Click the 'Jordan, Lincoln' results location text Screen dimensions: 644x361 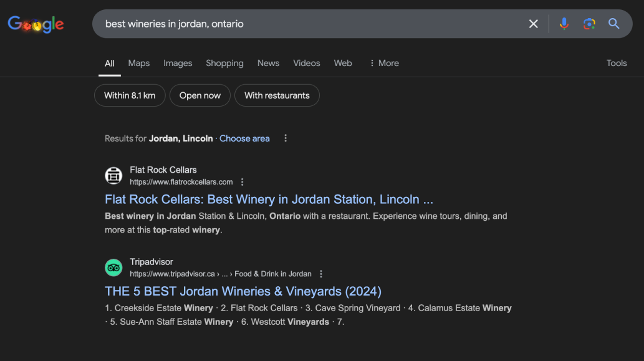click(181, 138)
